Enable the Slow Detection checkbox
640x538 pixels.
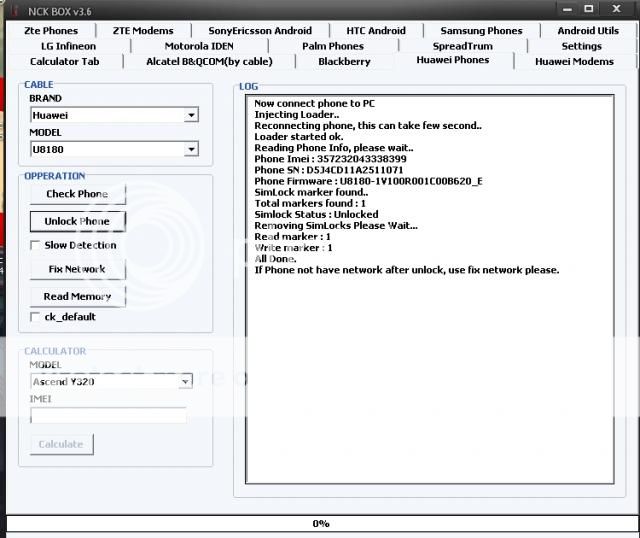36,245
